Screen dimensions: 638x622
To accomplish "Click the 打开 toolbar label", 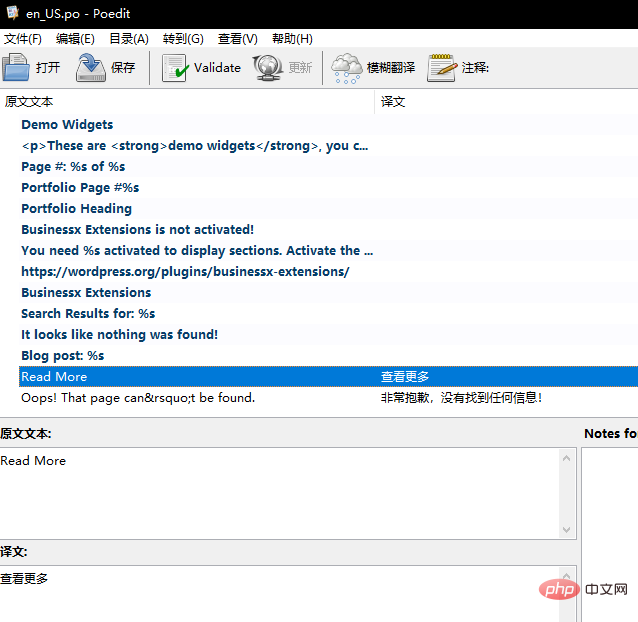I will (48, 68).
